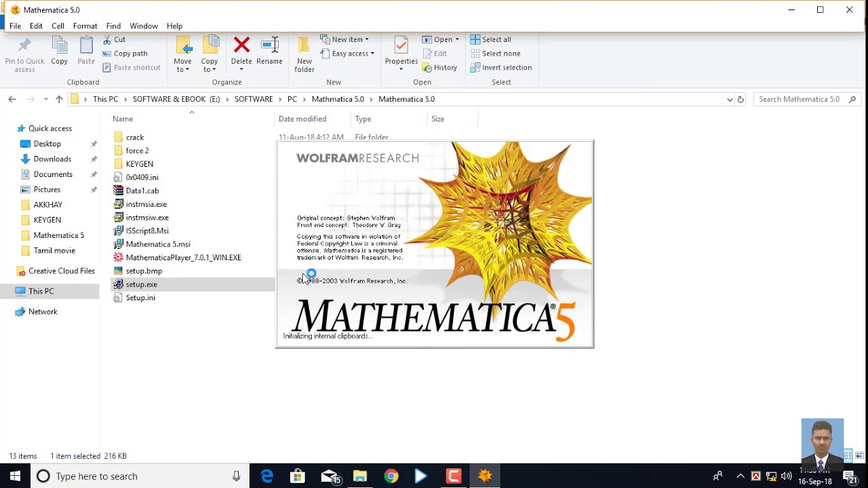The image size is (868, 488).
Task: Open the Cell menu
Action: (x=58, y=26)
